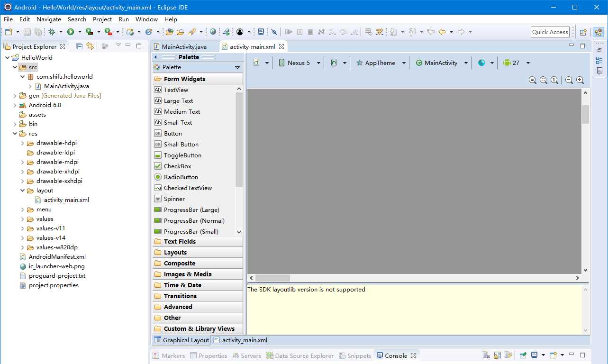Click the Back navigation yellow arrow
Screen dimensions: 608x364
point(442,32)
